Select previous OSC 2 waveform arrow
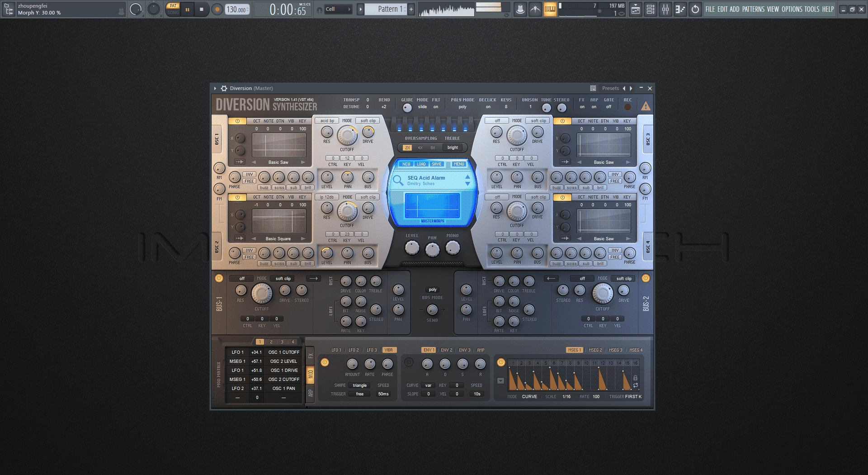Viewport: 868px width, 475px height. [x=254, y=238]
